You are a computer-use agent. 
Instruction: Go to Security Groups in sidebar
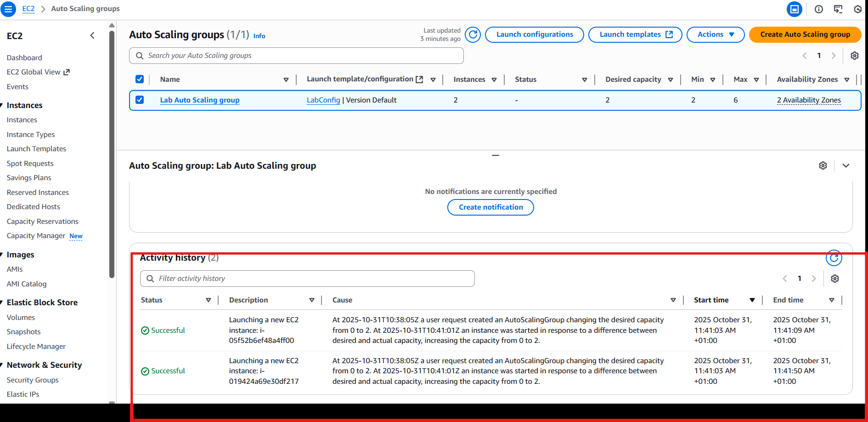point(33,380)
